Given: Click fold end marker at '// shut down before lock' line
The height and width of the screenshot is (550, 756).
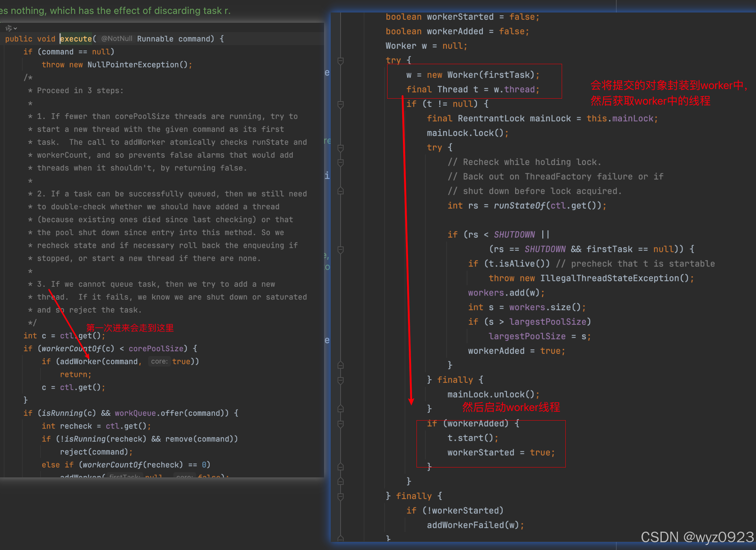Looking at the screenshot, I should point(341,191).
